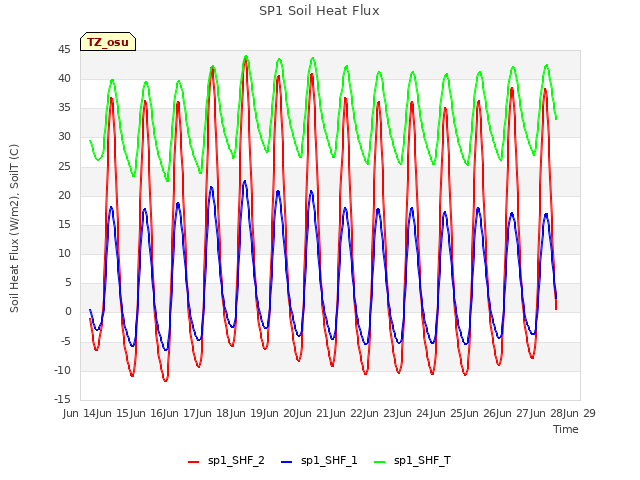Toggle the sp1_SHF_T legend entry
Screen dimensions: 640x480
tap(412, 461)
